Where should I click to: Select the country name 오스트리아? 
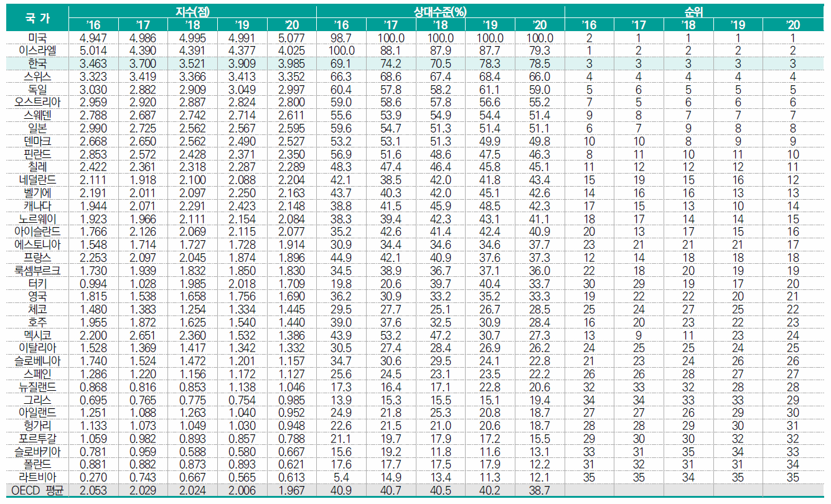tap(37, 103)
